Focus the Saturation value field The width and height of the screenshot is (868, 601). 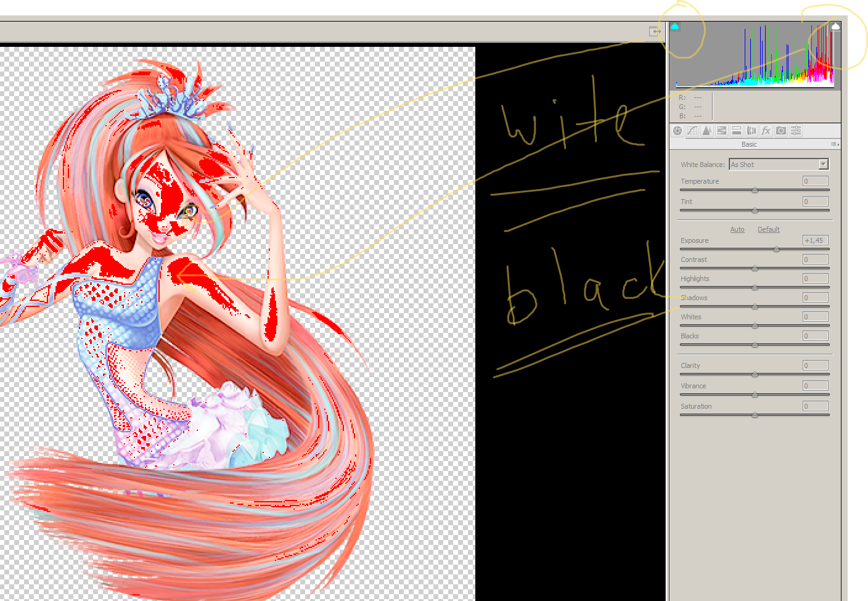816,406
